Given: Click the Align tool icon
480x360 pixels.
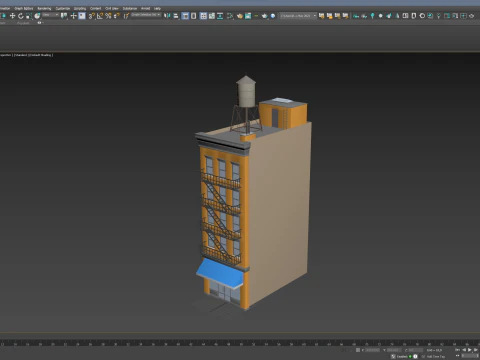Looking at the screenshot, I should tap(176, 16).
